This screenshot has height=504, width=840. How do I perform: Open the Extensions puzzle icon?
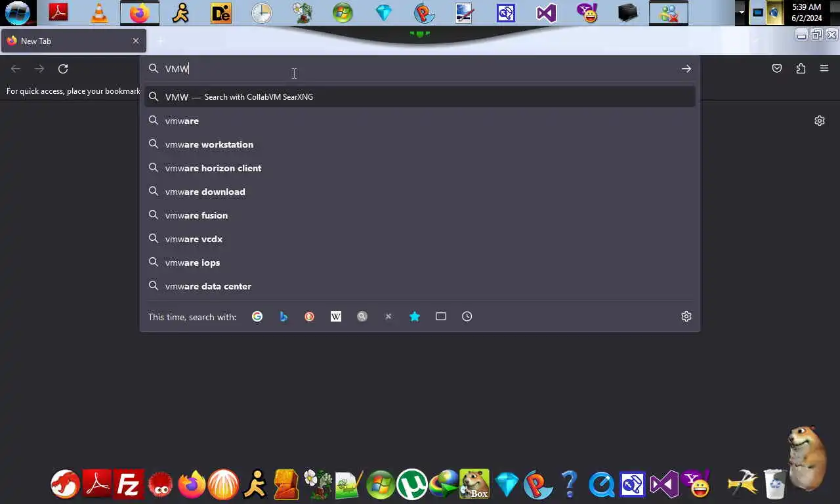pyautogui.click(x=801, y=68)
